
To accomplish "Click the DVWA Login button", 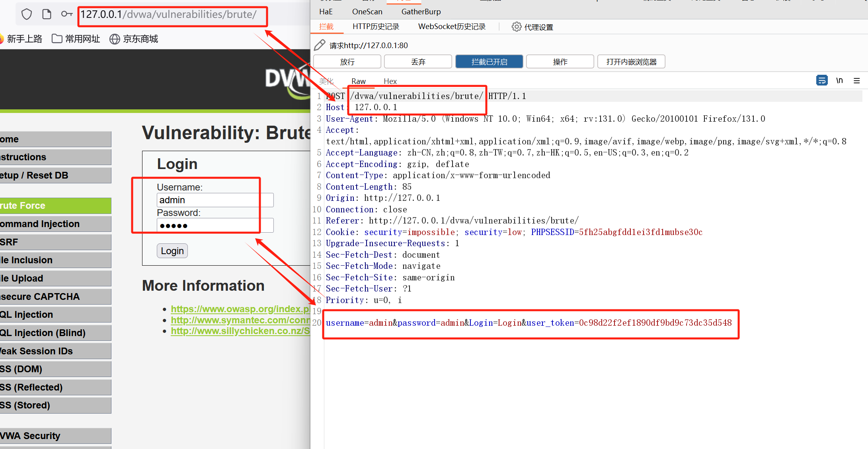I will (172, 251).
